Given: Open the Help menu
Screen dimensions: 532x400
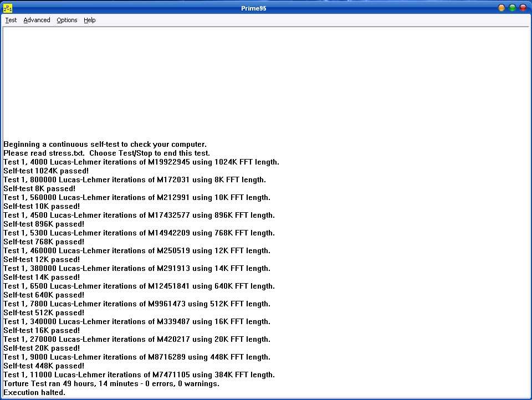Looking at the screenshot, I should click(90, 20).
